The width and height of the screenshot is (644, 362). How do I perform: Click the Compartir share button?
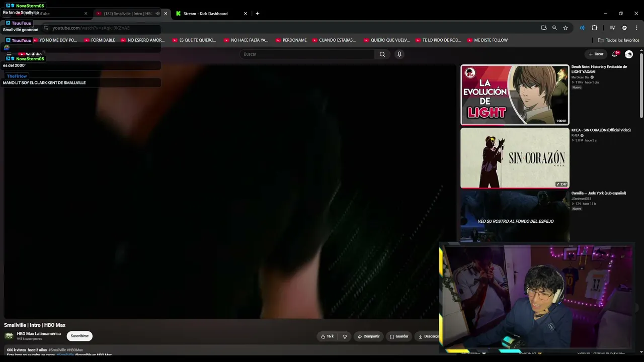(368, 336)
